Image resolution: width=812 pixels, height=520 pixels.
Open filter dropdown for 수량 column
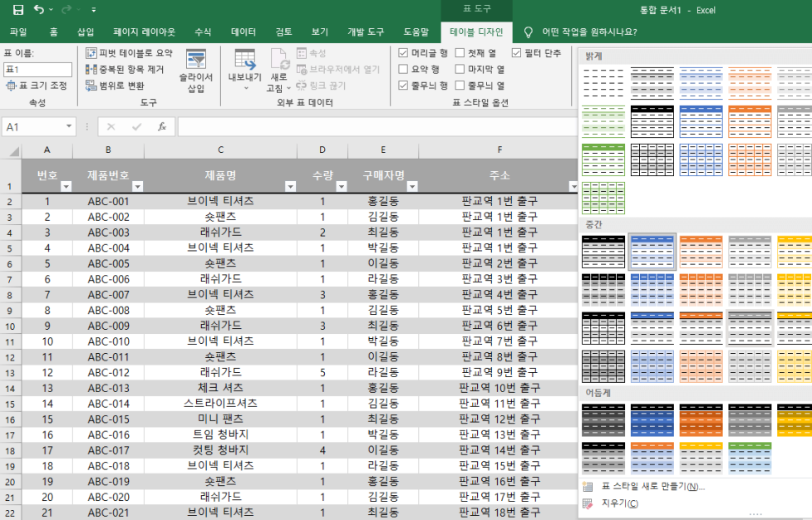[342, 186]
